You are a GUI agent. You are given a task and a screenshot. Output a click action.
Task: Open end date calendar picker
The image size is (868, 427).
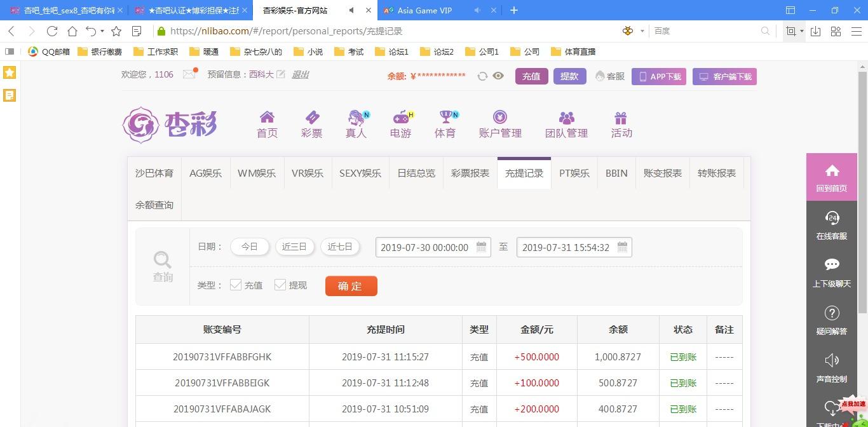click(x=623, y=247)
